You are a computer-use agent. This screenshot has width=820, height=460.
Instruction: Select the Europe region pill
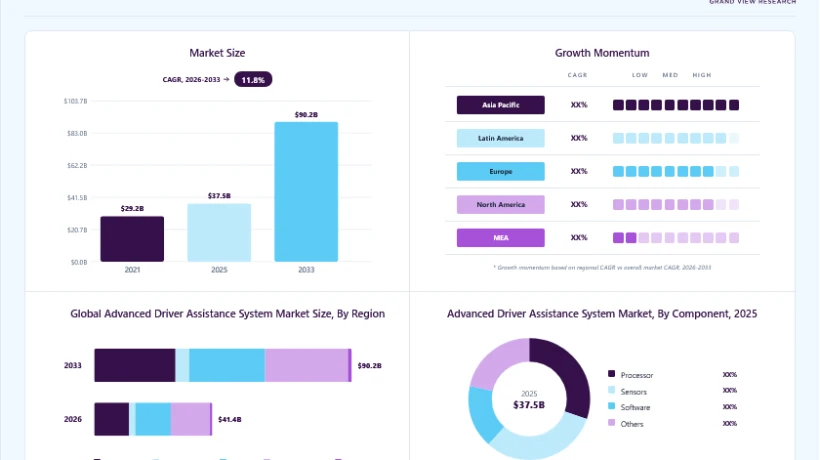point(500,171)
